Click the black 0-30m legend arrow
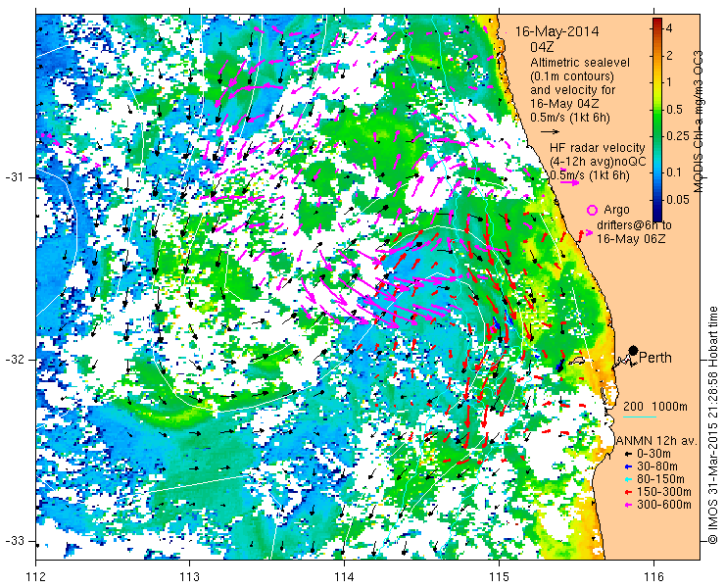725x588 pixels. [x=627, y=455]
